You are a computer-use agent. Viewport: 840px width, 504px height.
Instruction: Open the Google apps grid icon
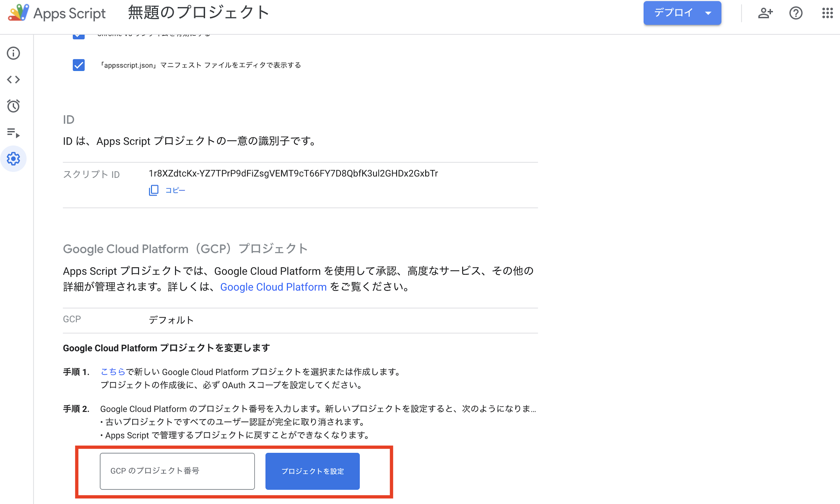[827, 13]
